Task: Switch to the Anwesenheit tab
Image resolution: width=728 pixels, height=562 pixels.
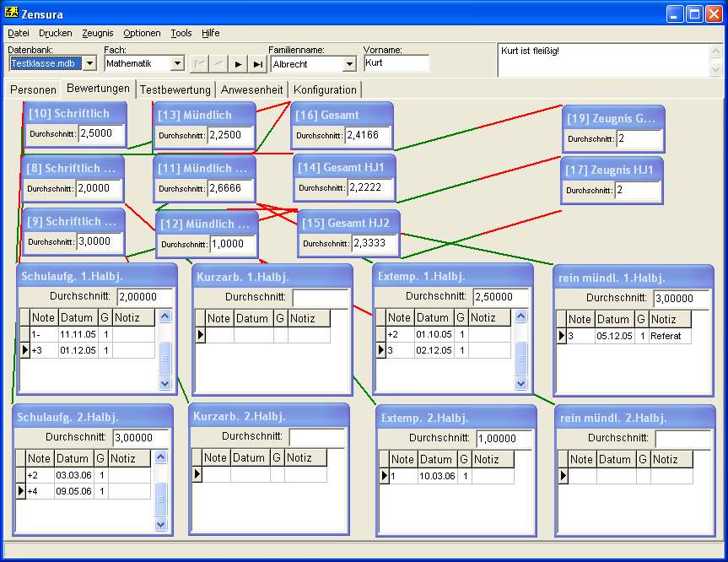Action: click(251, 89)
